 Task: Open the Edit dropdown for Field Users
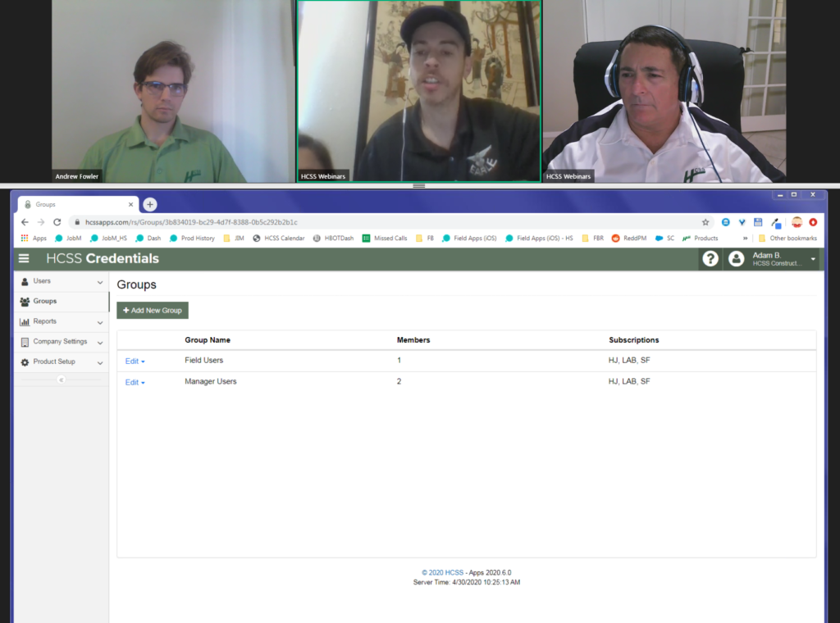click(135, 362)
